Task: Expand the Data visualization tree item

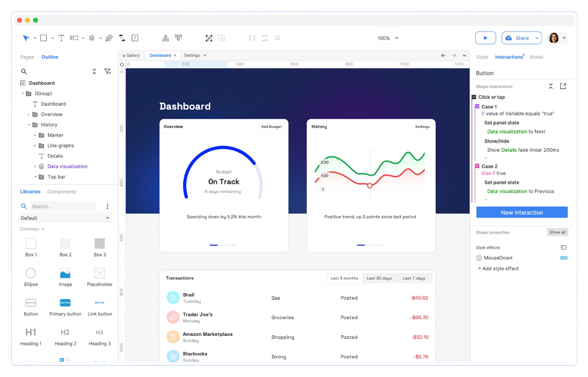Action: pyautogui.click(x=35, y=166)
